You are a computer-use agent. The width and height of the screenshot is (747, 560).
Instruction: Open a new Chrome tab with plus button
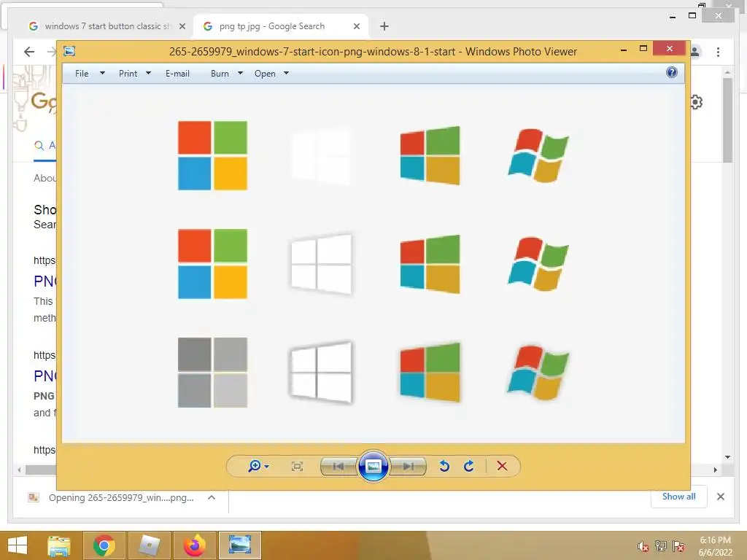pyautogui.click(x=384, y=27)
